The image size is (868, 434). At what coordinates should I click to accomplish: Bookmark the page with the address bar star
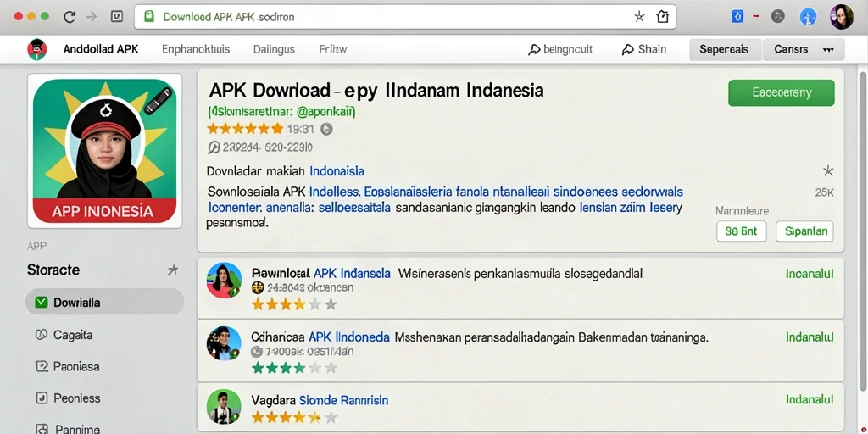click(x=639, y=17)
